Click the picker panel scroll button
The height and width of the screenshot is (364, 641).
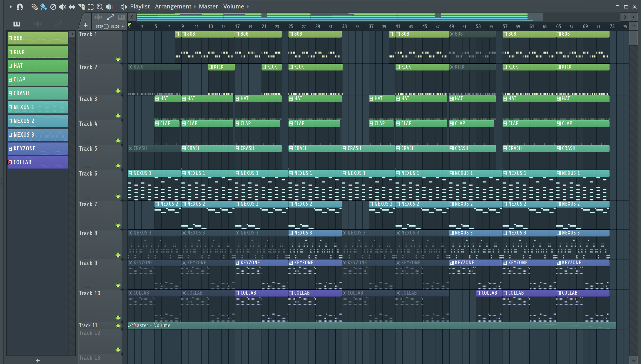point(72,34)
